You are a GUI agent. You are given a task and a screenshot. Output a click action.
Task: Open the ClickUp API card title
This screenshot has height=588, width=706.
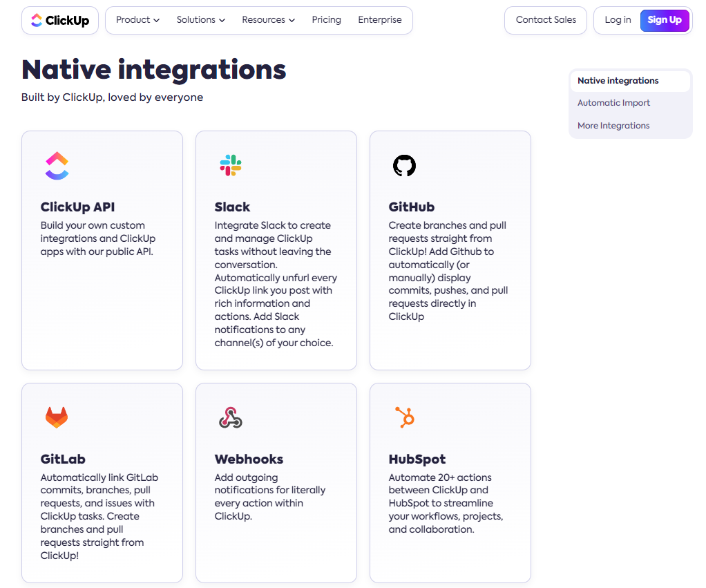tap(77, 207)
